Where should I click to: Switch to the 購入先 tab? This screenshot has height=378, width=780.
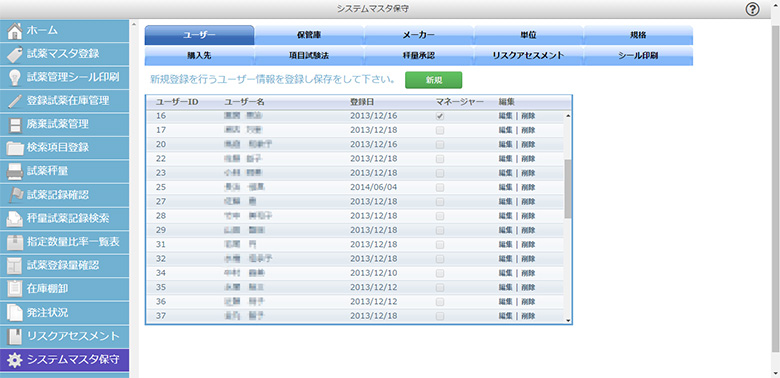click(x=199, y=56)
